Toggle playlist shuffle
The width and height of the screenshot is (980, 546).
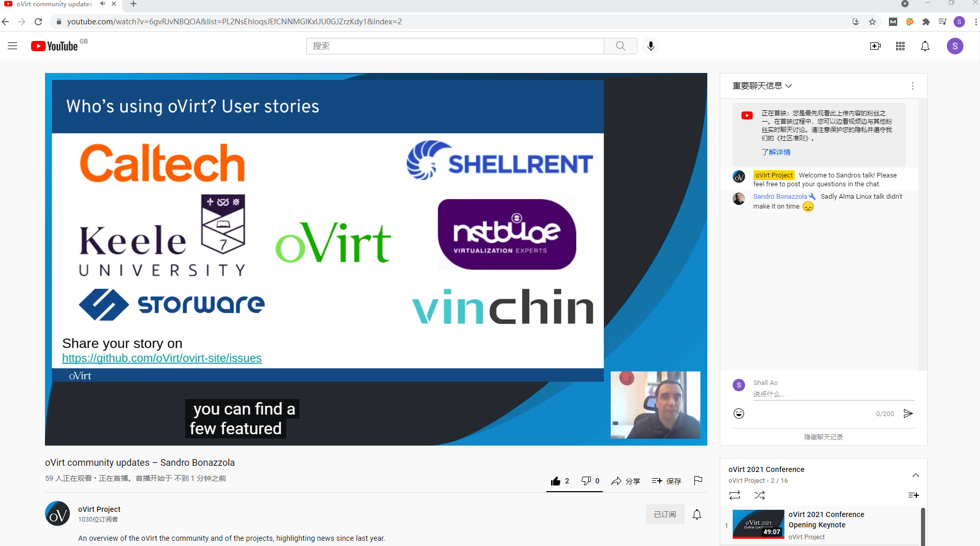tap(760, 495)
